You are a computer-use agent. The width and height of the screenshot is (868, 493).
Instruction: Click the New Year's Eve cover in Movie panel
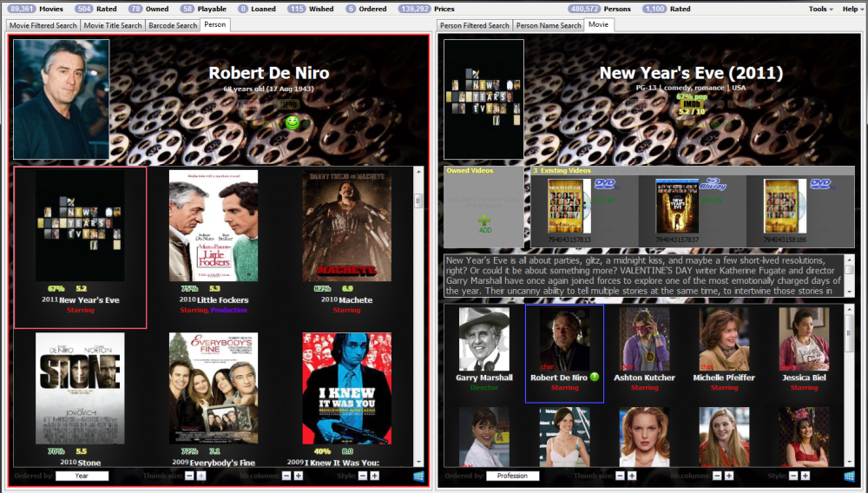pos(483,100)
